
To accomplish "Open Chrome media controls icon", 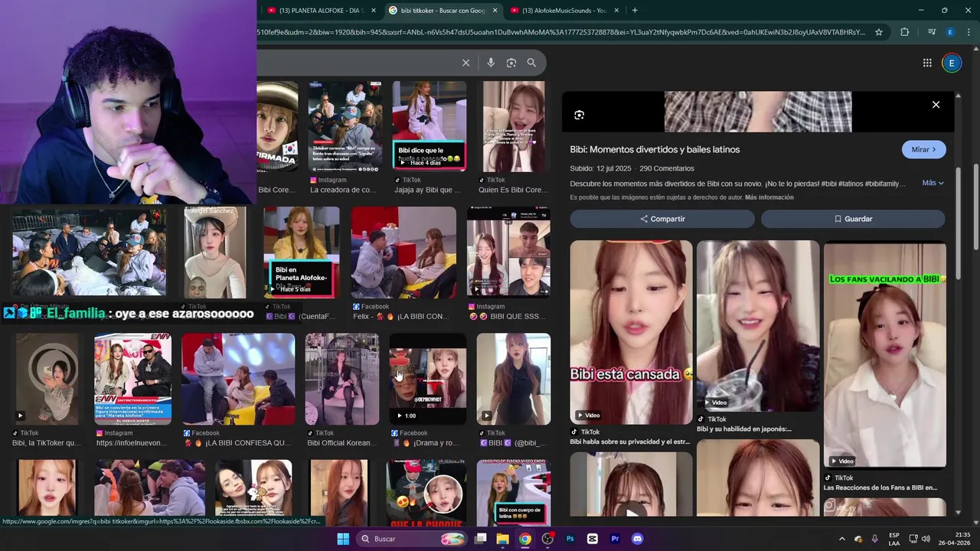I will (x=932, y=32).
